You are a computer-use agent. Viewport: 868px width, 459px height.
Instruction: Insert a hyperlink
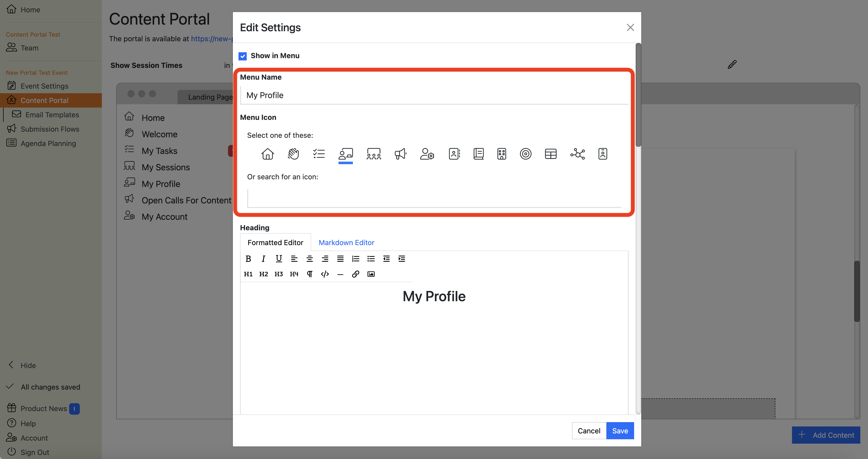click(x=355, y=274)
